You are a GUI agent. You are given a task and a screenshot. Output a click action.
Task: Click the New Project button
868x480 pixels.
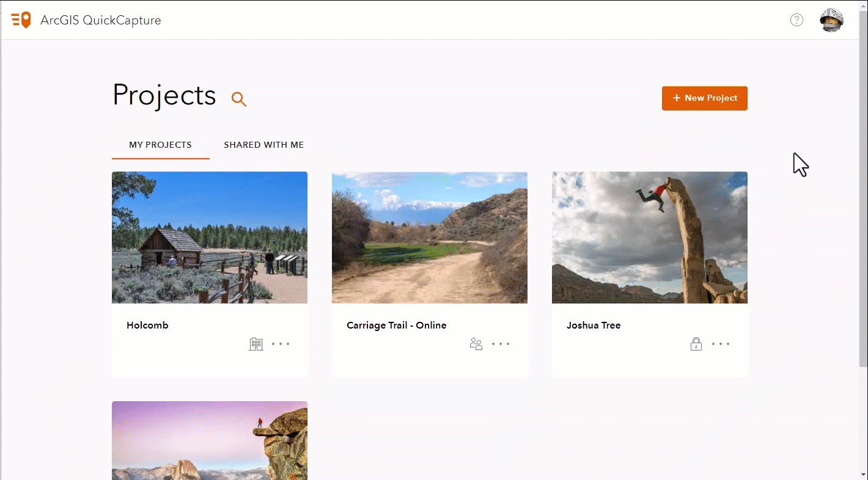pos(704,98)
